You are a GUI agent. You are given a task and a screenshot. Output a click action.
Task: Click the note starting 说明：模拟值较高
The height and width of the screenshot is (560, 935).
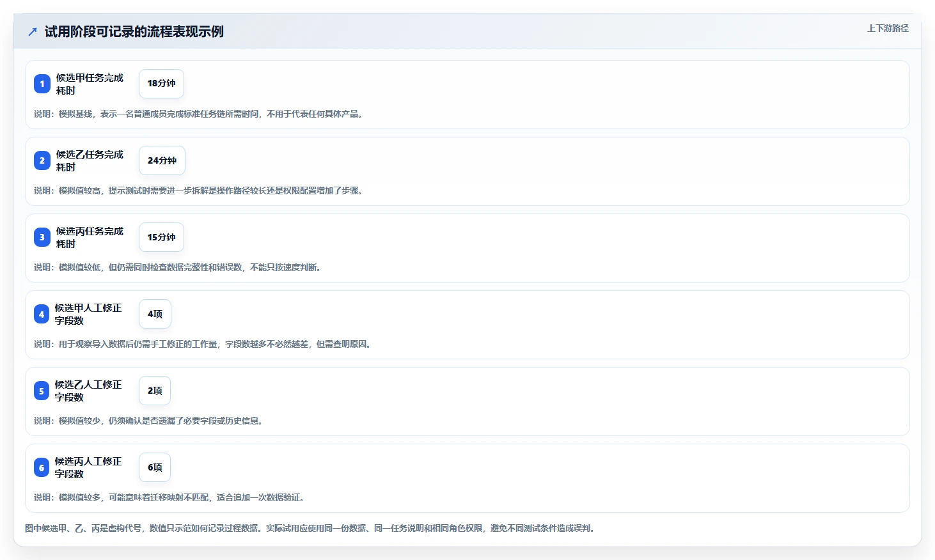tap(200, 191)
